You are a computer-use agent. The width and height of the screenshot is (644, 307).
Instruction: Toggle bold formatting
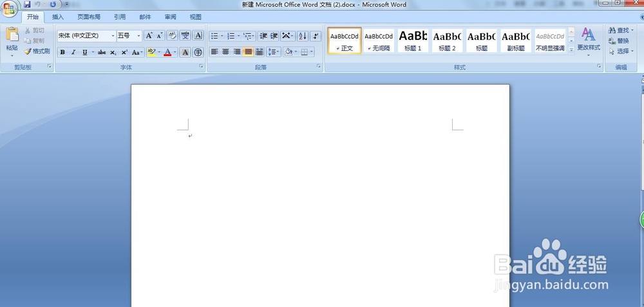pos(62,52)
